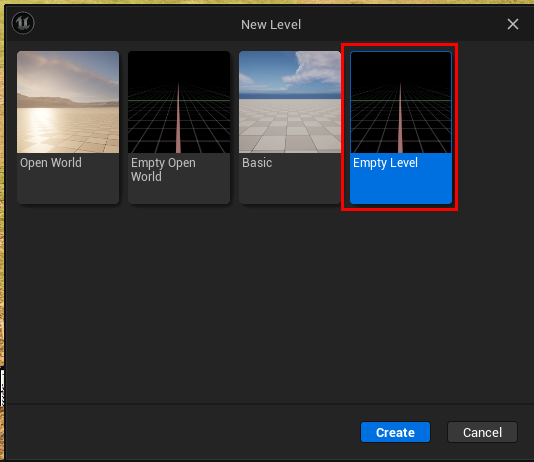
Task: Create the new level
Action: (x=395, y=432)
